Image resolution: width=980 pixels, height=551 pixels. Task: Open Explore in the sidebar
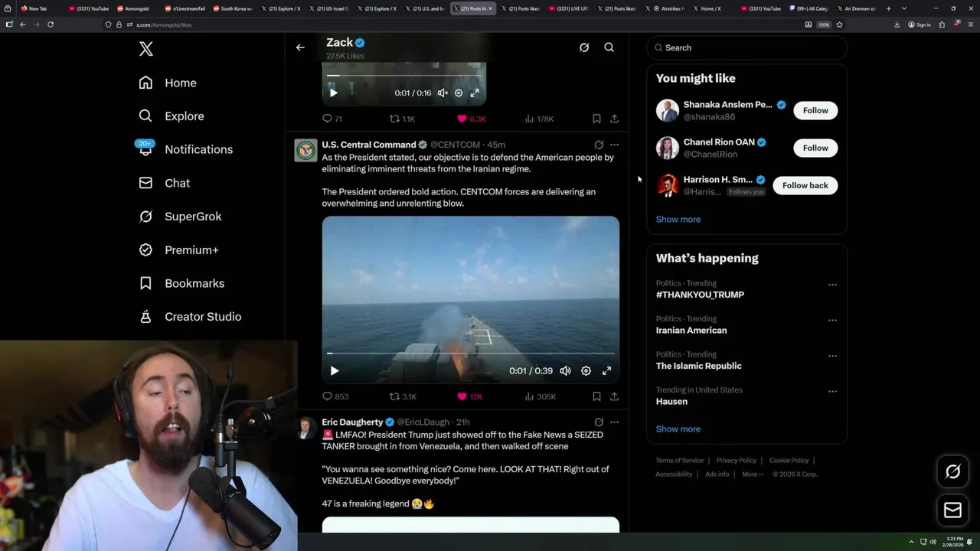coord(171,116)
